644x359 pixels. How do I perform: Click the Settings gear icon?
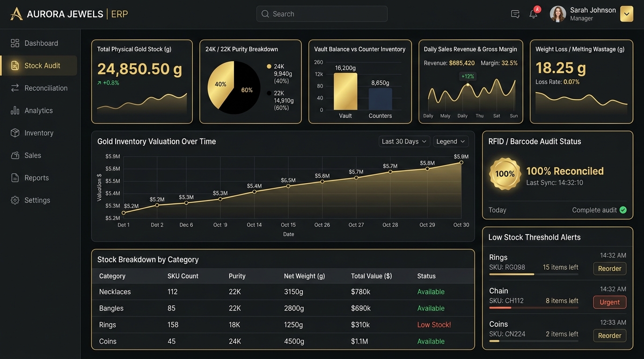click(x=15, y=200)
